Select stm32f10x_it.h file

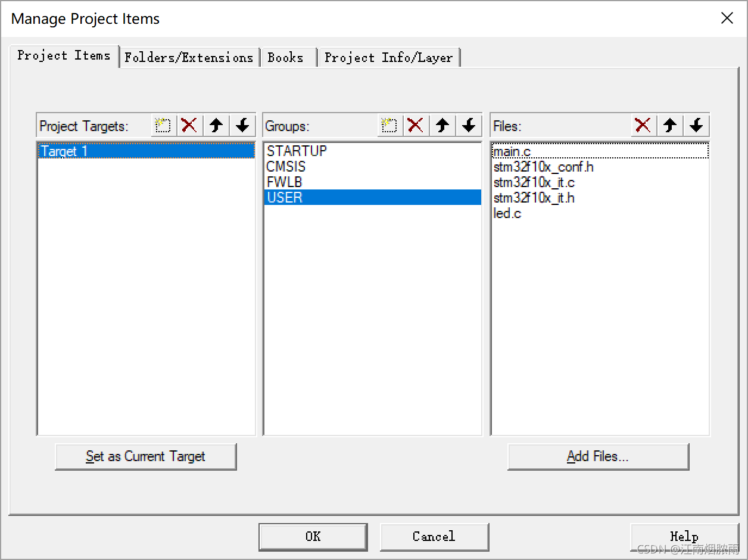600,198
